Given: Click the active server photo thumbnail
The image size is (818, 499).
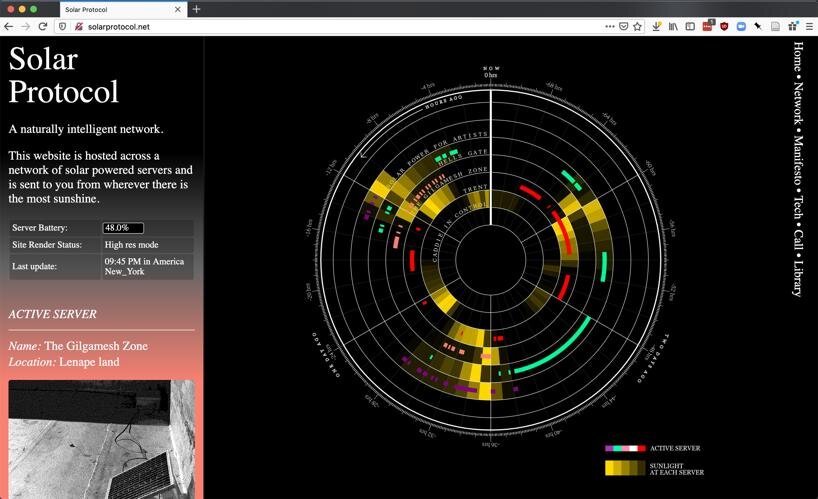Looking at the screenshot, I should coord(101,439).
